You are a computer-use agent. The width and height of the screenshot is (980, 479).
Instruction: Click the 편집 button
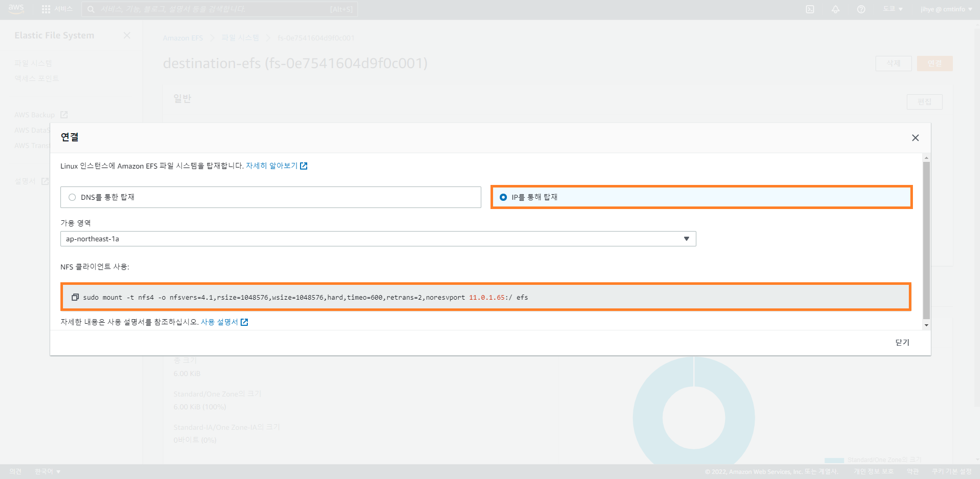tap(925, 102)
